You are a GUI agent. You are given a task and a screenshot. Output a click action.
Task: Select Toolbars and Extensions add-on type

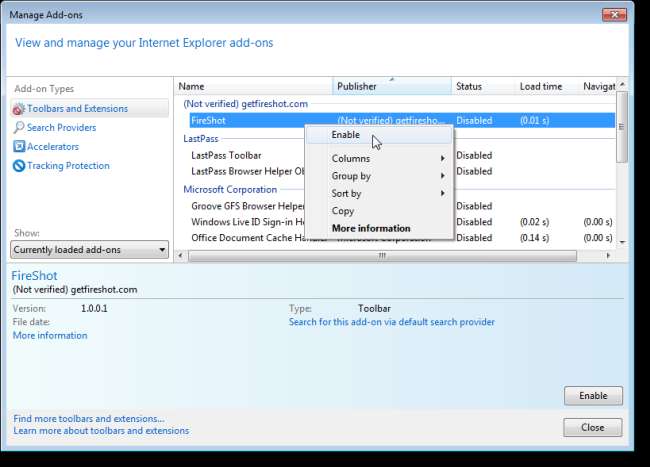(x=90, y=109)
